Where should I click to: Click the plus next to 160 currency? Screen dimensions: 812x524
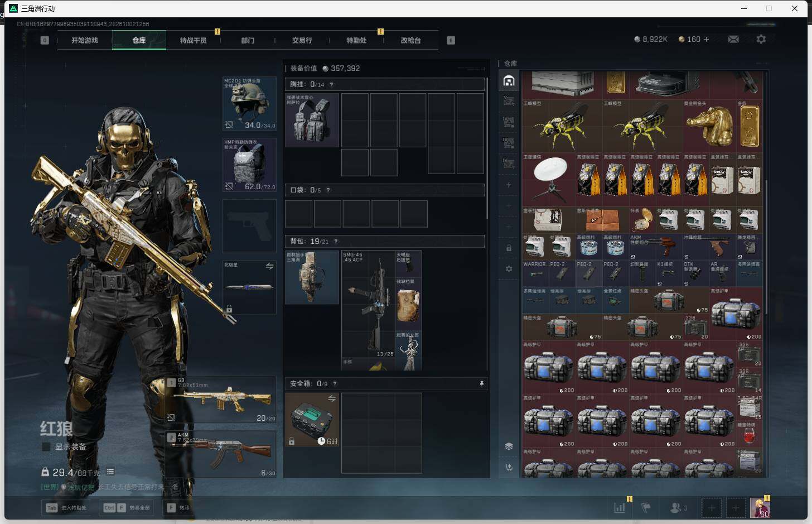tap(706, 39)
